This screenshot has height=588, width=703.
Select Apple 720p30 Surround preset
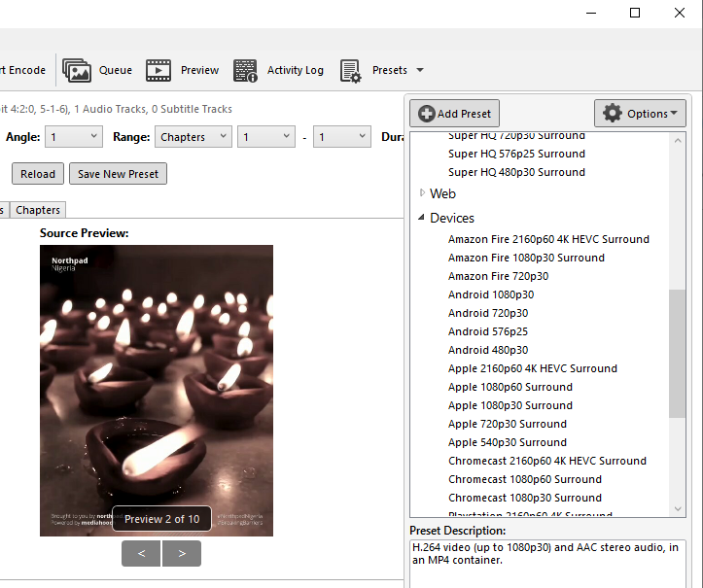tap(508, 424)
